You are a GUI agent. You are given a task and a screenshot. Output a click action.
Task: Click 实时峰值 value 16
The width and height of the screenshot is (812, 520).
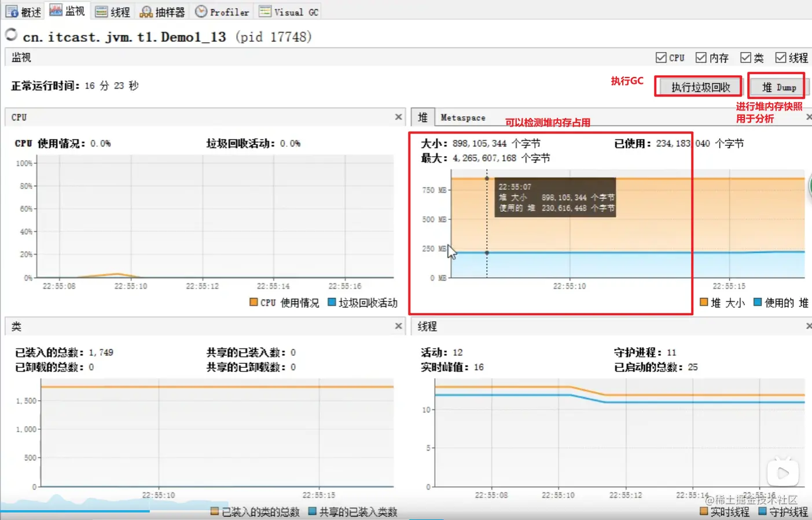click(479, 367)
